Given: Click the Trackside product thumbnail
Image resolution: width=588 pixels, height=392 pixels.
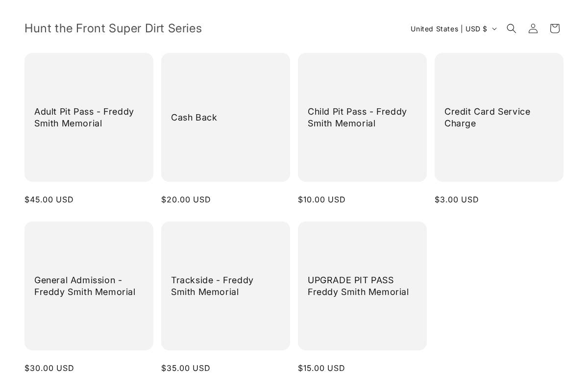Looking at the screenshot, I should point(225,245).
